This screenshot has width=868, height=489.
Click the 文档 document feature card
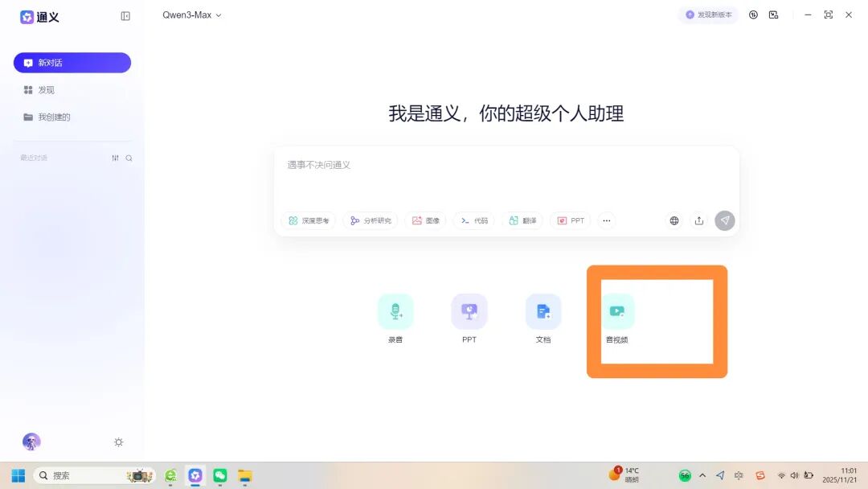[543, 316]
